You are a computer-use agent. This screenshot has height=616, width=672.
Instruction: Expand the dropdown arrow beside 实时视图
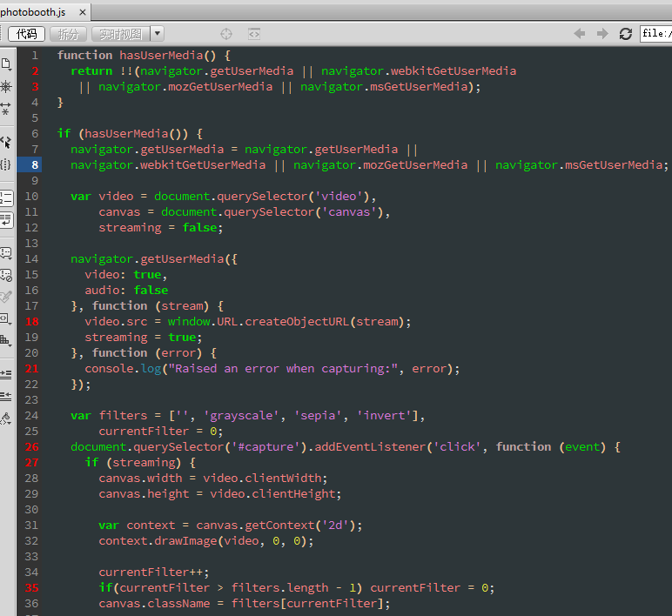[x=157, y=34]
